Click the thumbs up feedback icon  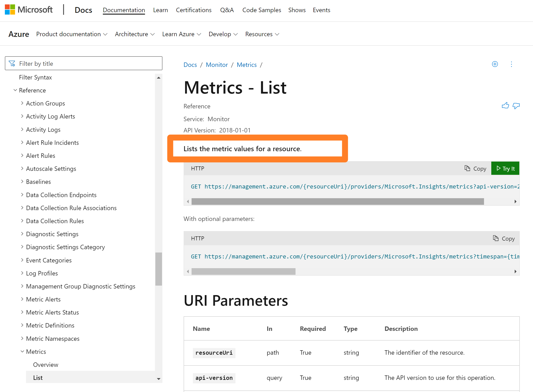pyautogui.click(x=505, y=106)
